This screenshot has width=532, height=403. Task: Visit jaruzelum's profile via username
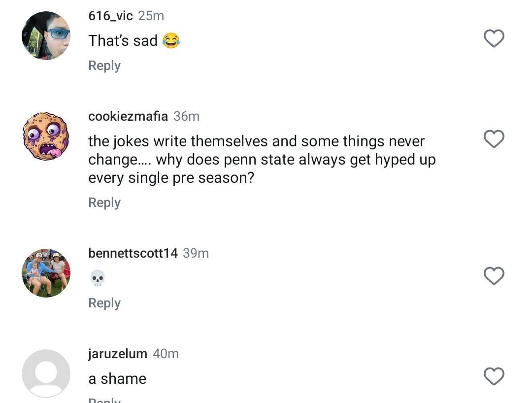click(x=118, y=354)
